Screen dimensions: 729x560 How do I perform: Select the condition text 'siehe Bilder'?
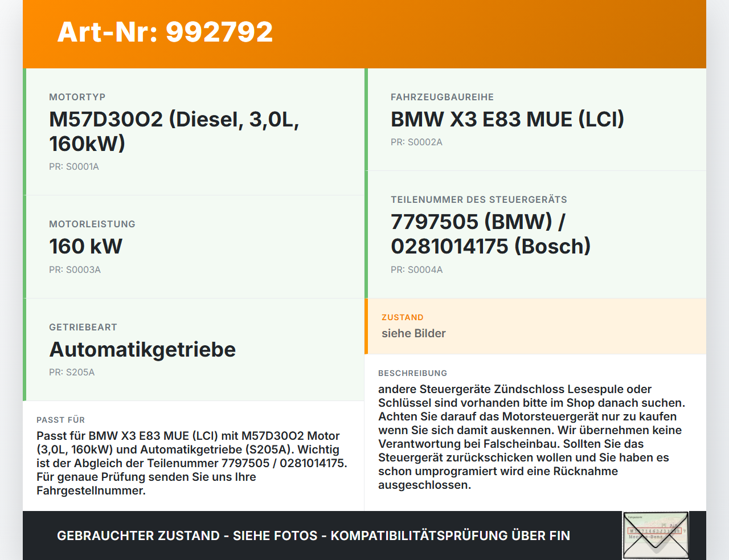tap(413, 333)
